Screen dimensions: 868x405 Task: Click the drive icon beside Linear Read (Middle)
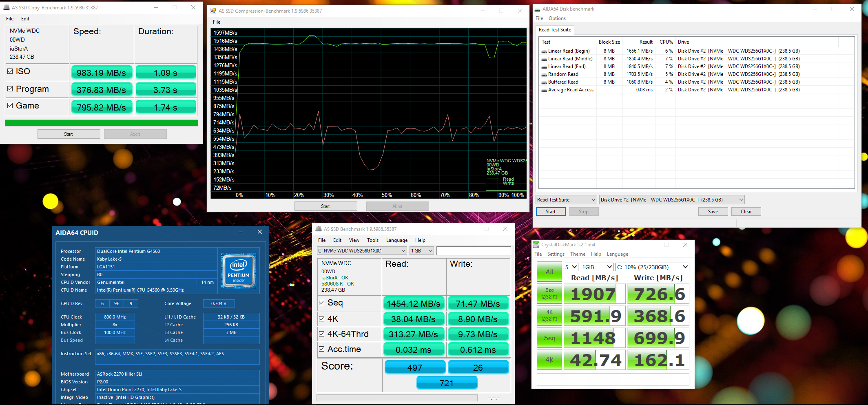click(x=544, y=59)
